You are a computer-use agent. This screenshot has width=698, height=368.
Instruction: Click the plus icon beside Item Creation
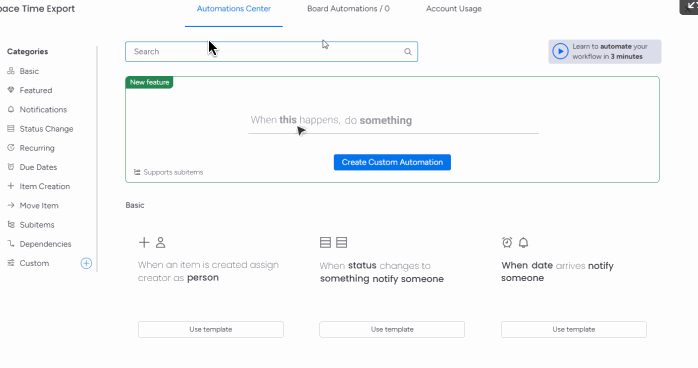point(11,186)
